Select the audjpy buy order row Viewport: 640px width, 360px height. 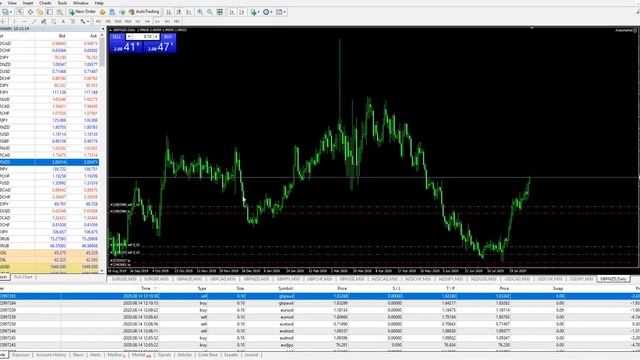(x=320, y=345)
